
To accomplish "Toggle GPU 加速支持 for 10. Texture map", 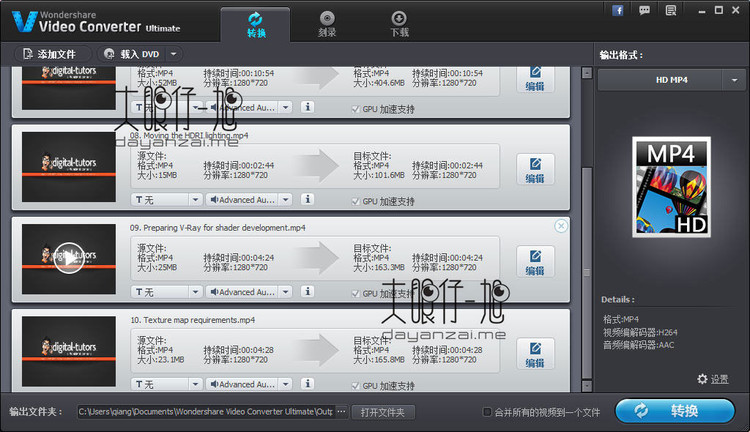I will point(355,386).
